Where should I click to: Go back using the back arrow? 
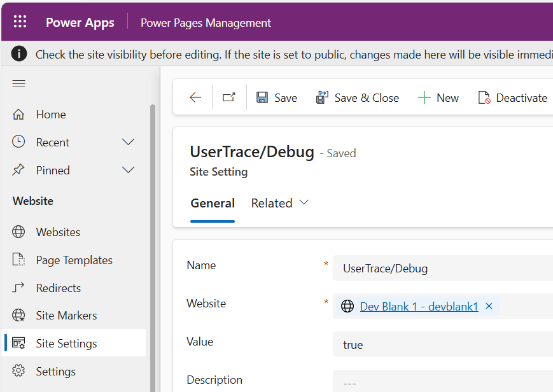point(195,97)
